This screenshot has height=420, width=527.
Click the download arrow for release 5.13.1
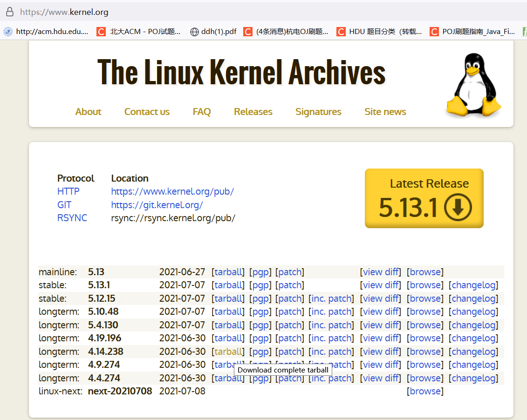(457, 208)
